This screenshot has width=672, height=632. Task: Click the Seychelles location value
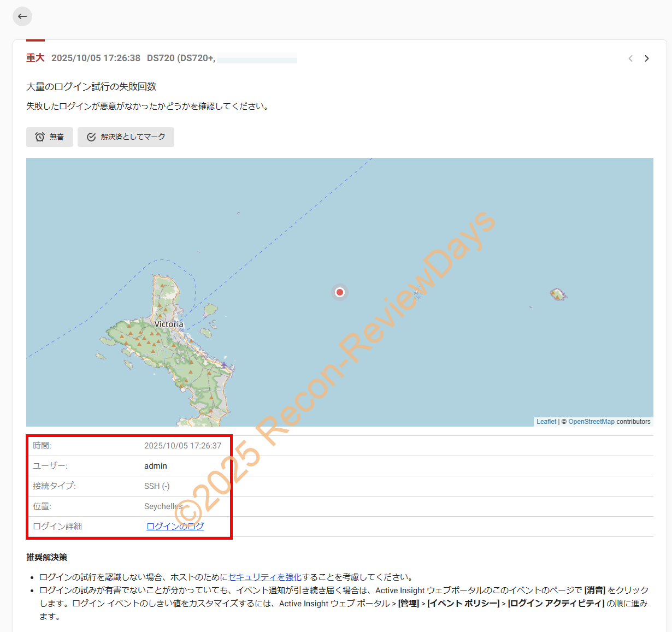(163, 506)
